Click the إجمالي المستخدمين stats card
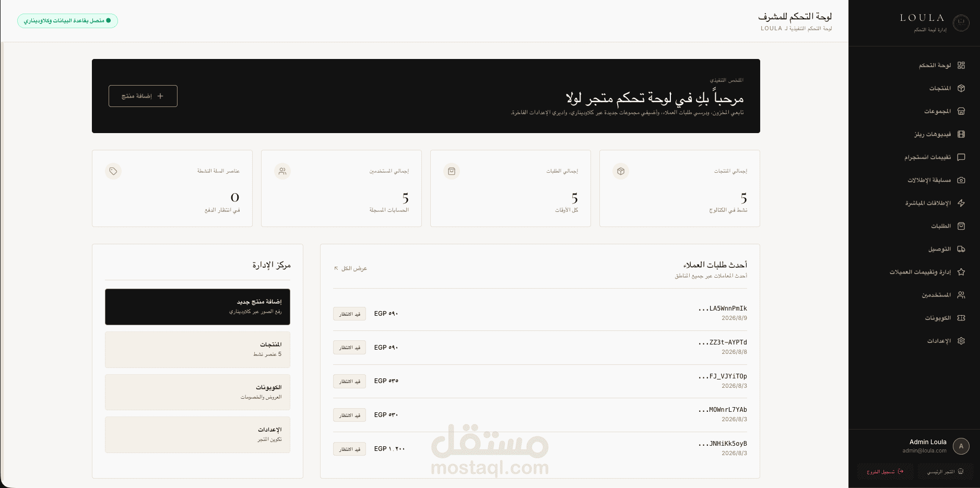980x488 pixels. coord(341,188)
